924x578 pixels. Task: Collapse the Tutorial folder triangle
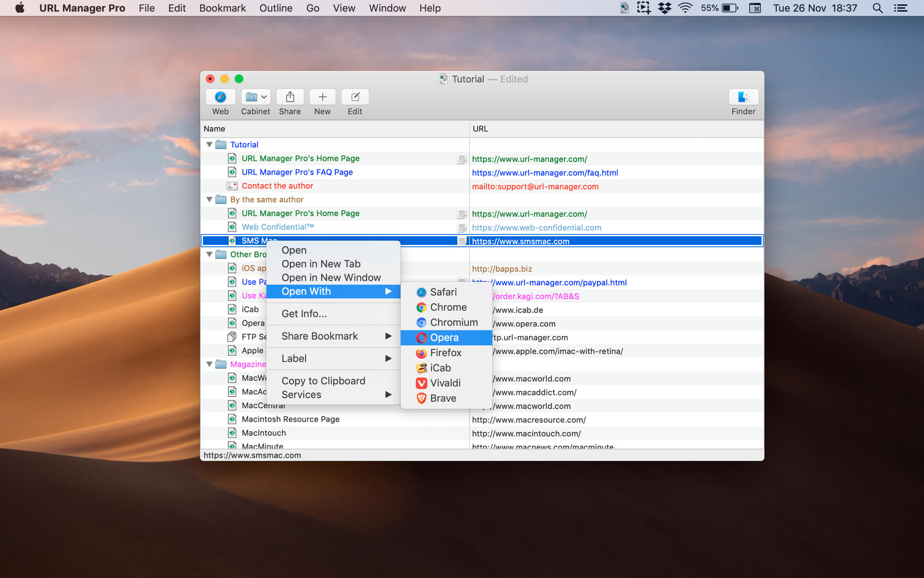pyautogui.click(x=209, y=144)
